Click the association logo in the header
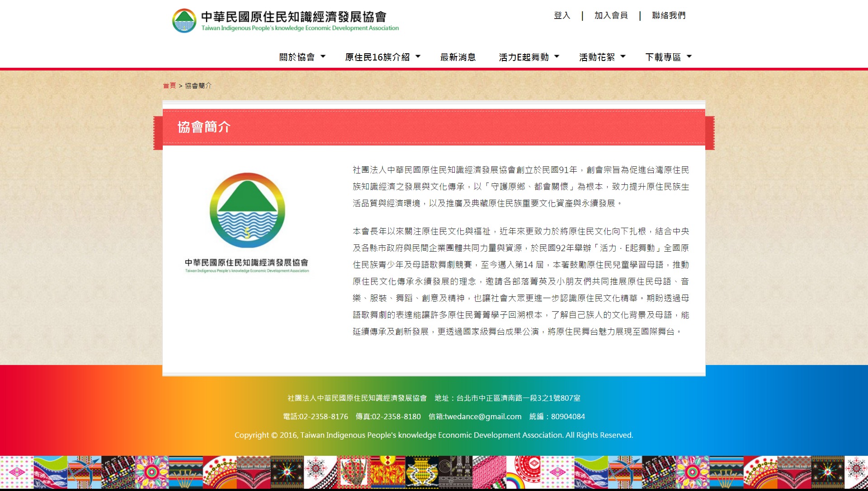The image size is (868, 491). tap(184, 21)
